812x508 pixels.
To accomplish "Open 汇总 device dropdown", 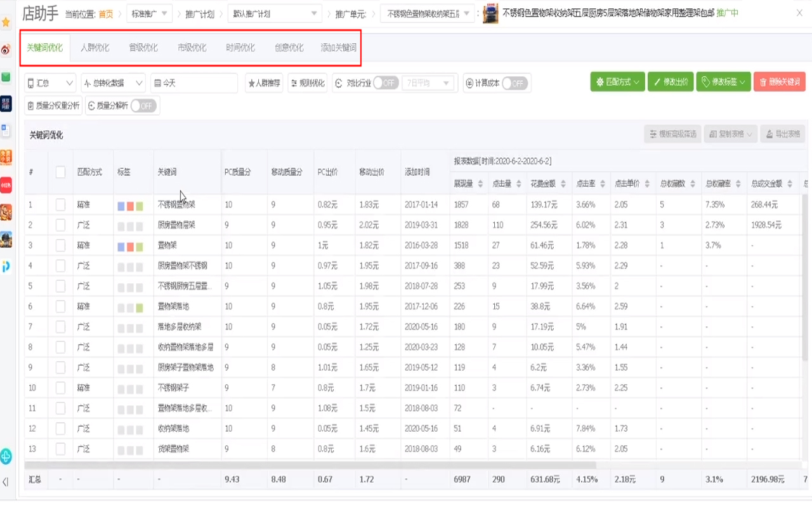I will (50, 83).
